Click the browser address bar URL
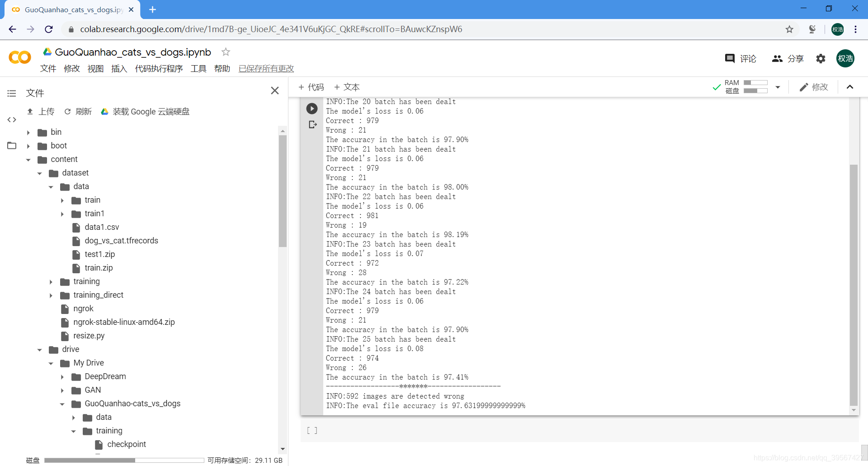868x466 pixels. pos(271,29)
